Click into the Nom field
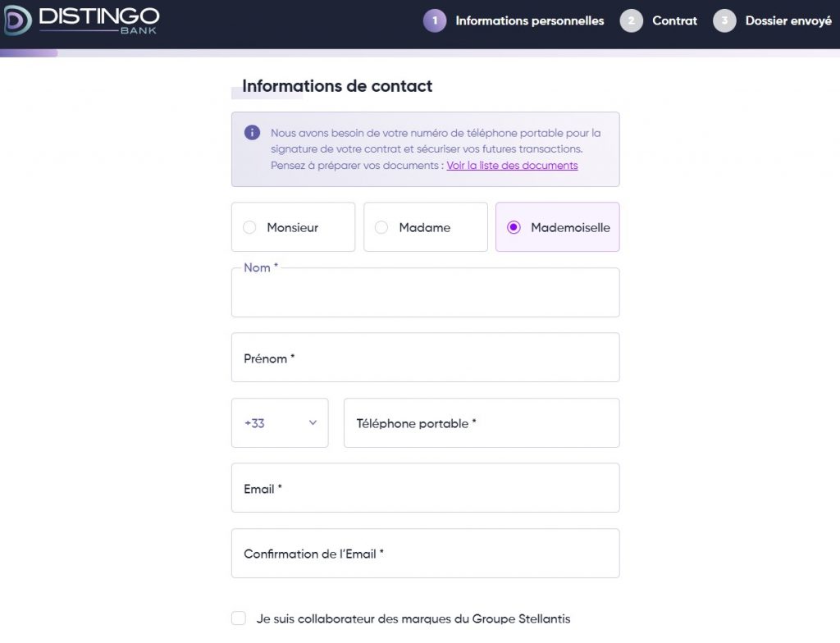The width and height of the screenshot is (840, 643). (425, 294)
